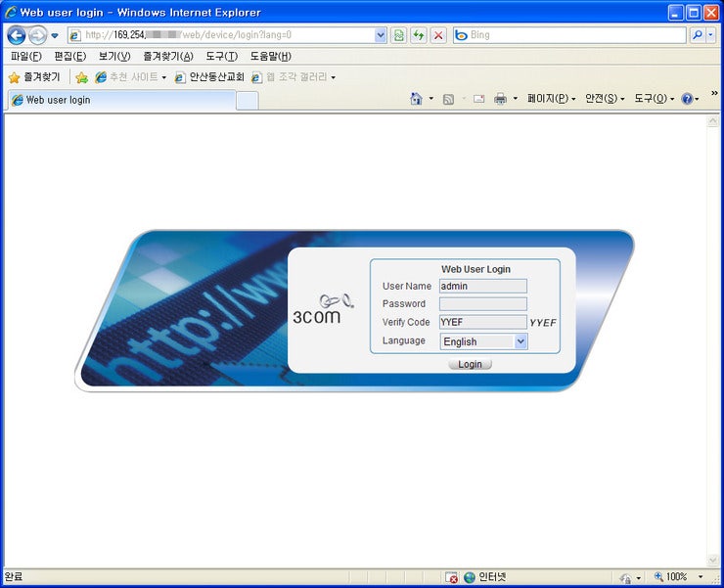Open the 즐겨찾기(A) menu
Viewport: 724px width, 588px height.
pos(168,57)
